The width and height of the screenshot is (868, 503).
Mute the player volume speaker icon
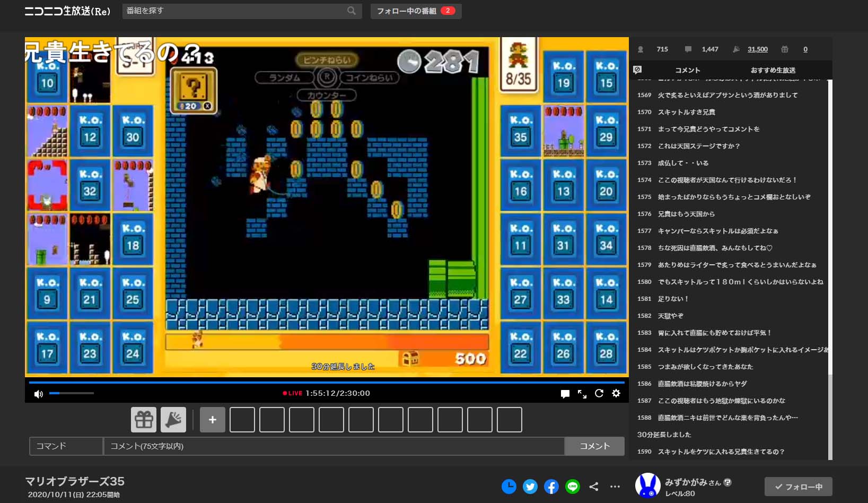click(39, 394)
